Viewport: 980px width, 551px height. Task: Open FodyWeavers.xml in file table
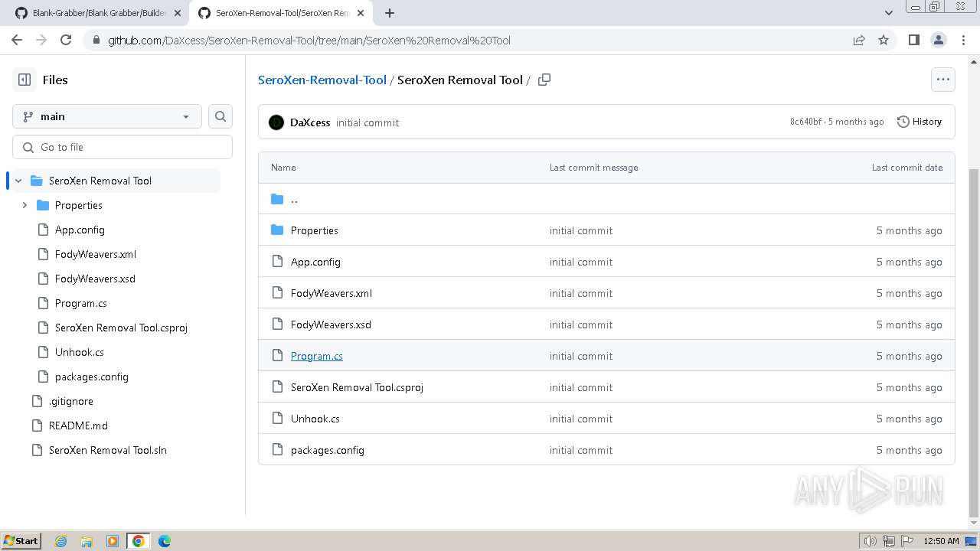click(x=332, y=293)
